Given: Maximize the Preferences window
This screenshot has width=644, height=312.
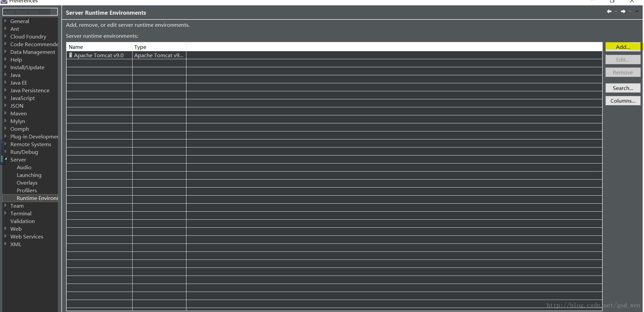Looking at the screenshot, I should point(612,1).
